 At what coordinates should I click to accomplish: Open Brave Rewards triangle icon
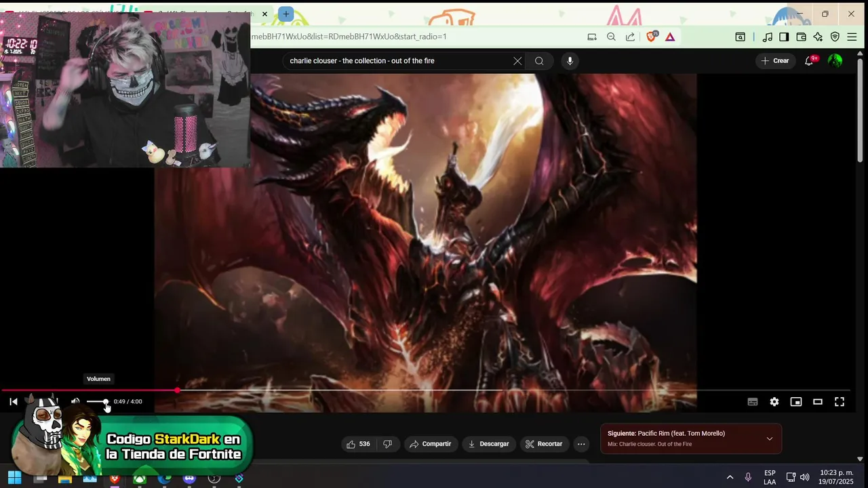click(670, 37)
